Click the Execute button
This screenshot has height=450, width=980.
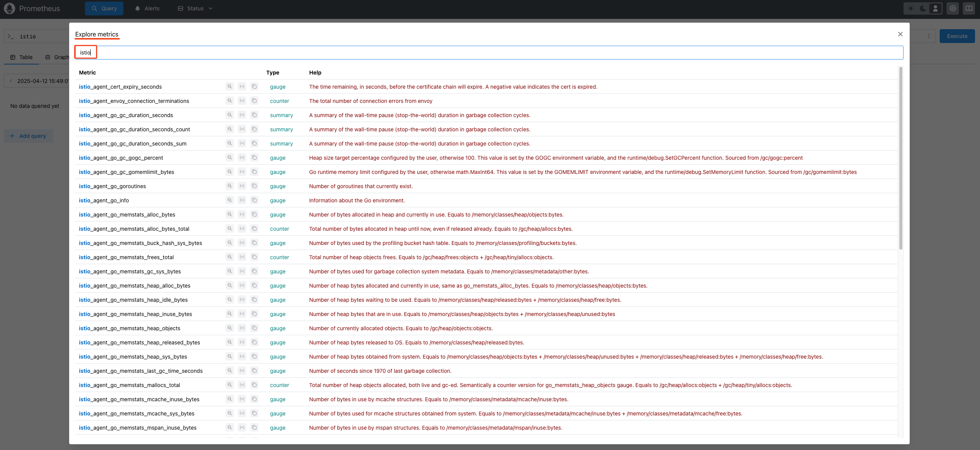tap(957, 36)
